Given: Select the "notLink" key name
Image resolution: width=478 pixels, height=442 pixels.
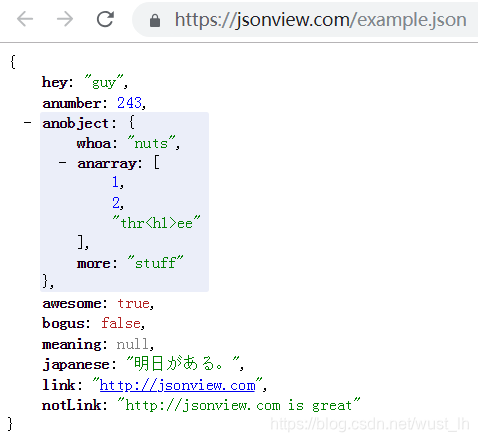Looking at the screenshot, I should (71, 405).
